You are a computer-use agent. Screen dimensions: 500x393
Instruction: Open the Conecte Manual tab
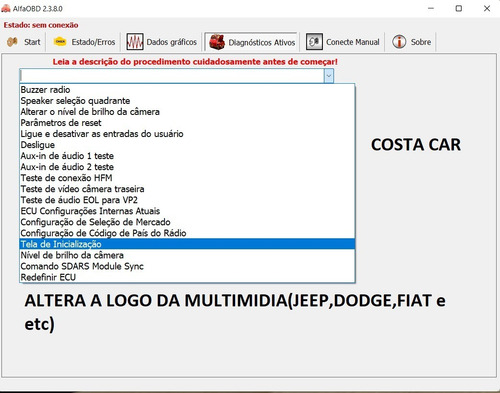click(343, 42)
